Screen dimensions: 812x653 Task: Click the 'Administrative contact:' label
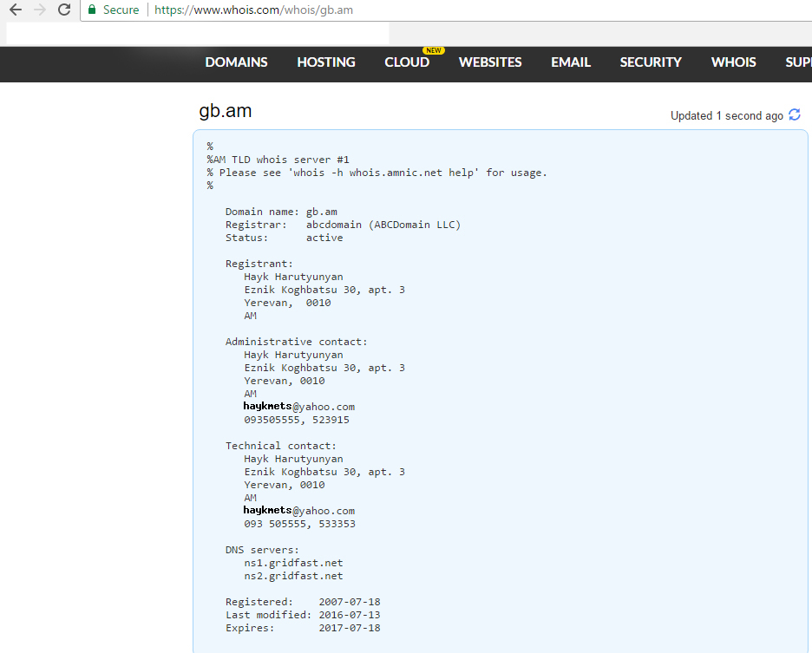pyautogui.click(x=296, y=342)
